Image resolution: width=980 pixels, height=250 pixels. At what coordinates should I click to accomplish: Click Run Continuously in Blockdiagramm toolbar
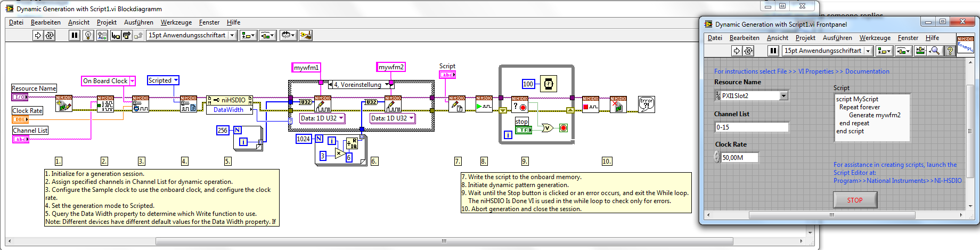click(x=50, y=35)
